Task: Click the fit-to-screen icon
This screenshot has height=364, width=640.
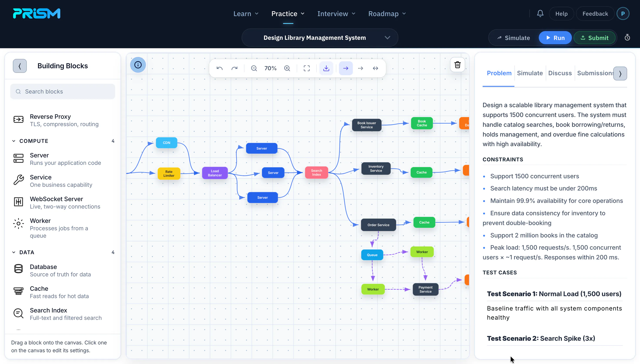Action: point(307,68)
